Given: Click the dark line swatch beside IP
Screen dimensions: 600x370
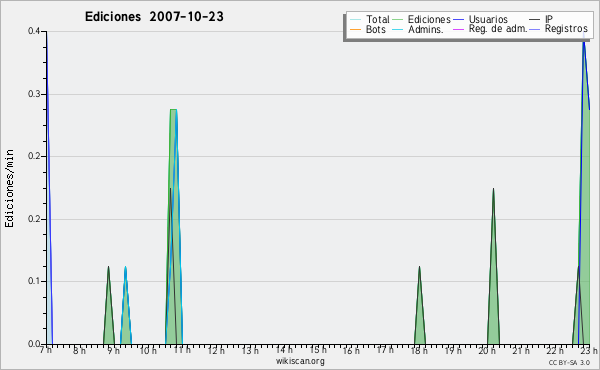Looking at the screenshot, I should pyautogui.click(x=535, y=20).
